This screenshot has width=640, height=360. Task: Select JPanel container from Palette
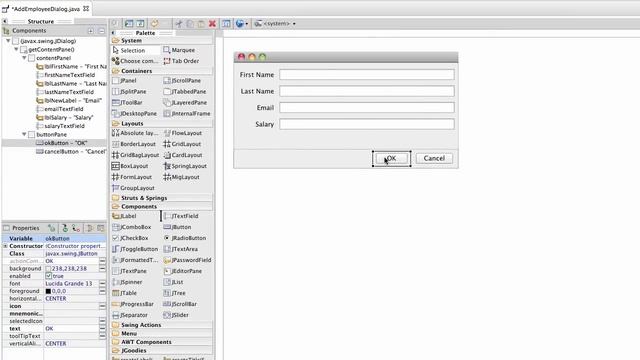tap(124, 80)
